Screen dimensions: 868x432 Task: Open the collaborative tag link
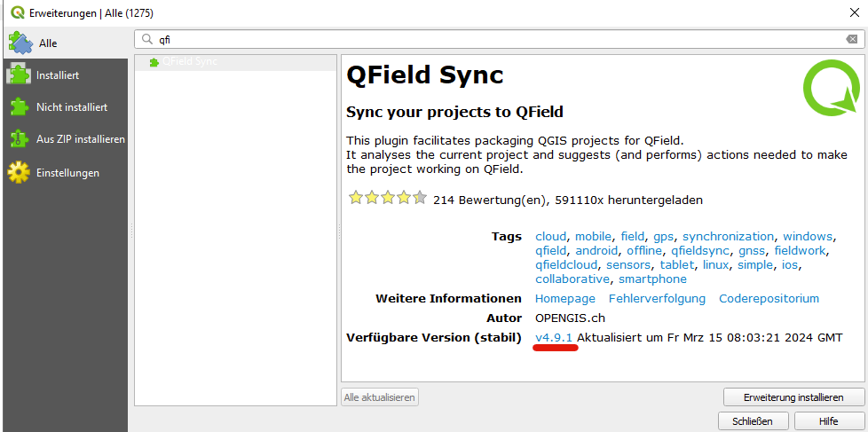tap(572, 279)
